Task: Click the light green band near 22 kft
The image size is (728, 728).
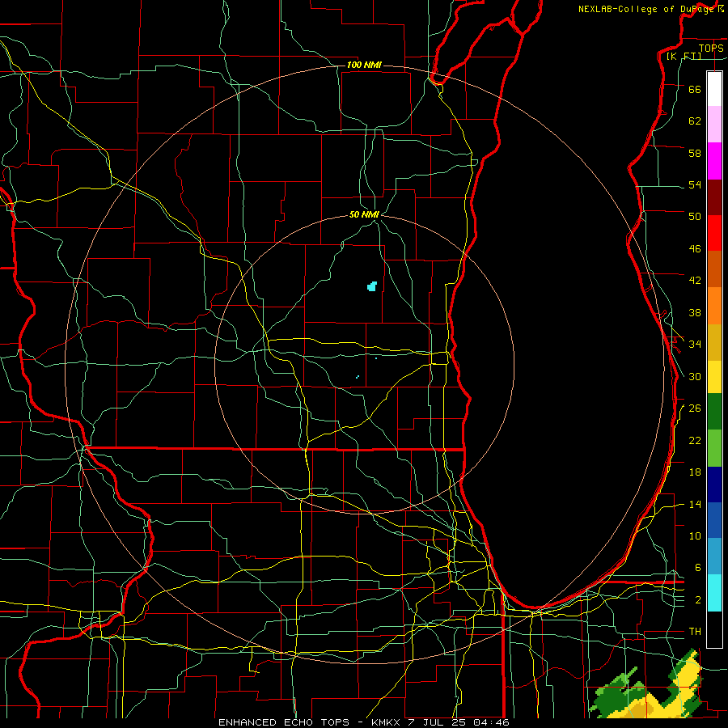Action: (x=714, y=448)
